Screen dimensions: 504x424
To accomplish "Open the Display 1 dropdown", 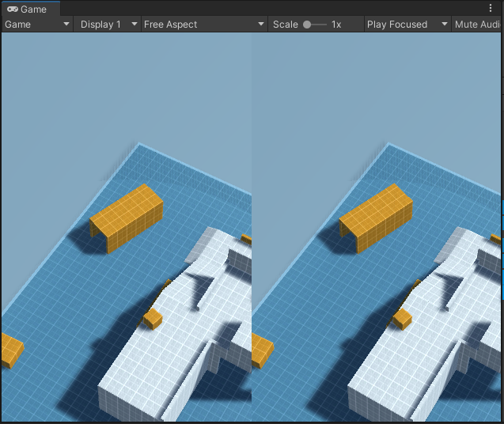I will 108,25.
